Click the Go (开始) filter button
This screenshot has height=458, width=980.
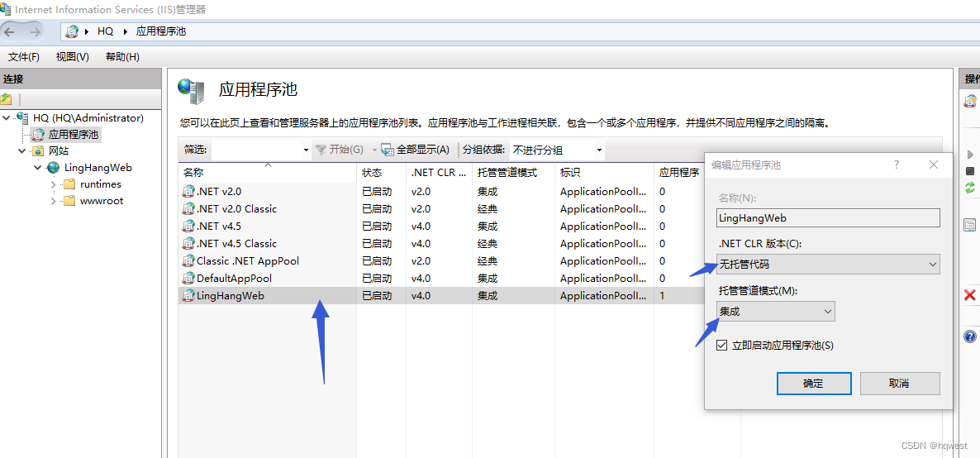(x=340, y=150)
